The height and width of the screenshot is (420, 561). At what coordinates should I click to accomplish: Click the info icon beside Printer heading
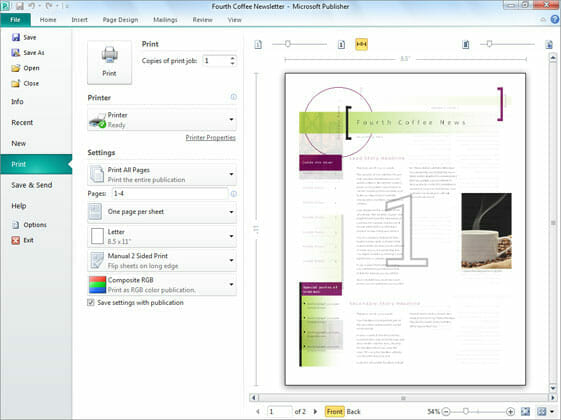pos(233,97)
